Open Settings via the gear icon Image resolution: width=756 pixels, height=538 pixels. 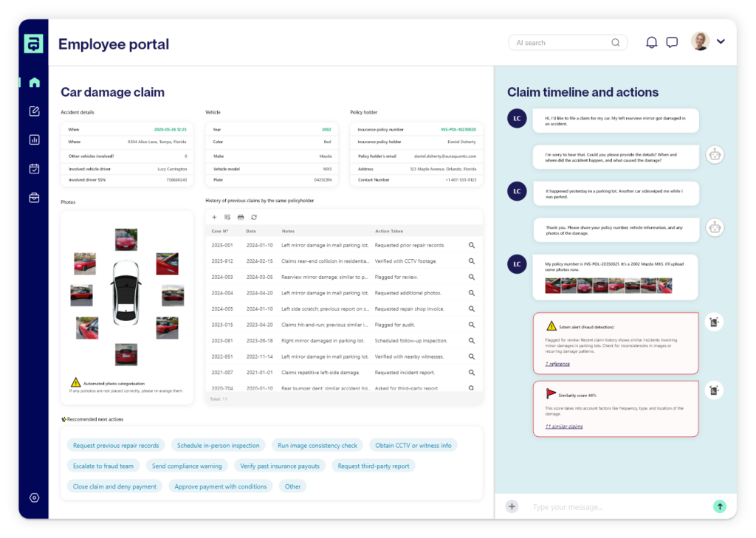pos(34,497)
